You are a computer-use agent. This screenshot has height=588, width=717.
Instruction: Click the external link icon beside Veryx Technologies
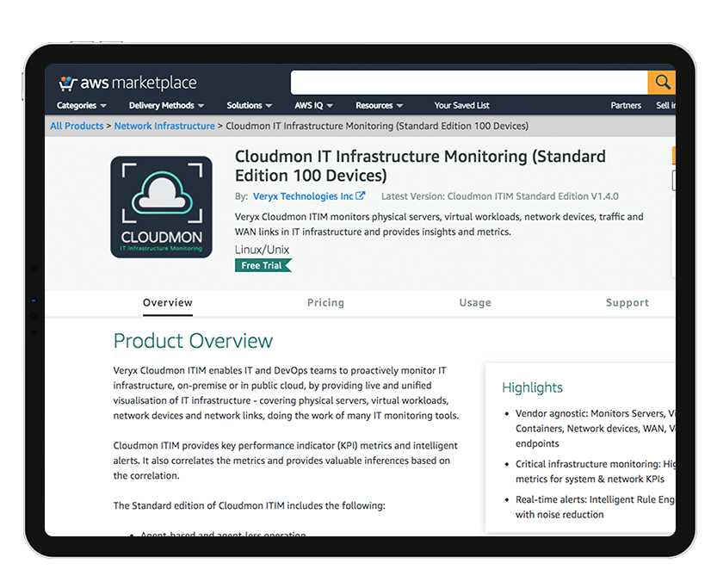[361, 195]
